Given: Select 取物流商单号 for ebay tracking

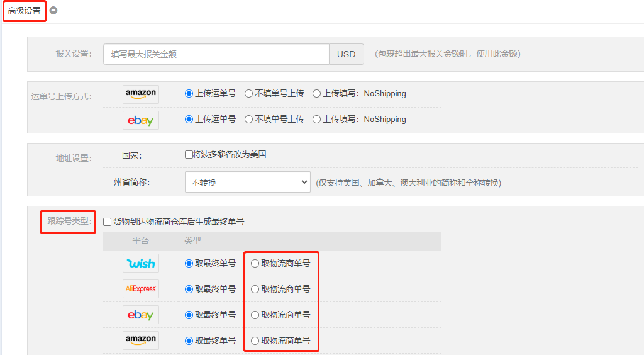Looking at the screenshot, I should click(255, 315).
